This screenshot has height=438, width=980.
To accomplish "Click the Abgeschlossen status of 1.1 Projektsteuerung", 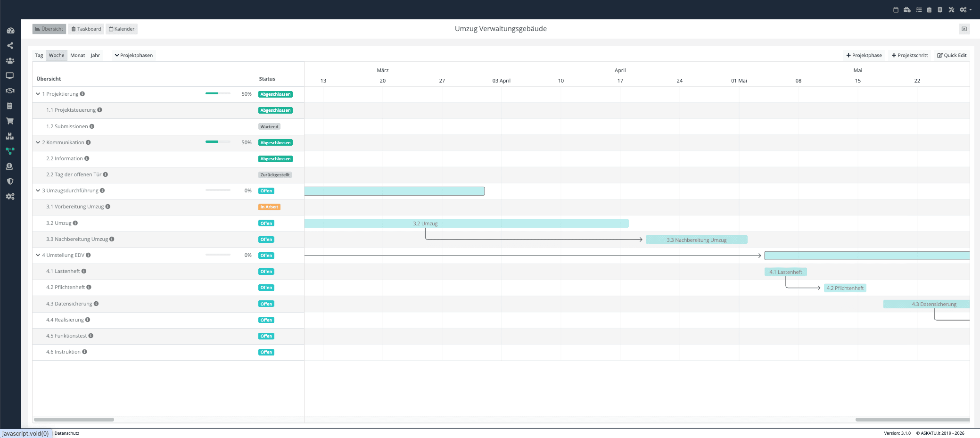I will point(275,110).
